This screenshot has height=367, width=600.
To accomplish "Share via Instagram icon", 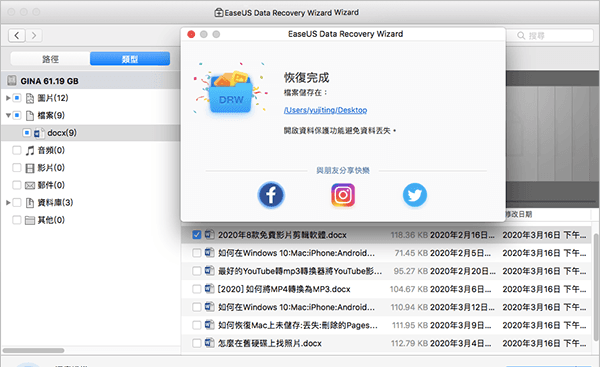I will click(x=343, y=195).
